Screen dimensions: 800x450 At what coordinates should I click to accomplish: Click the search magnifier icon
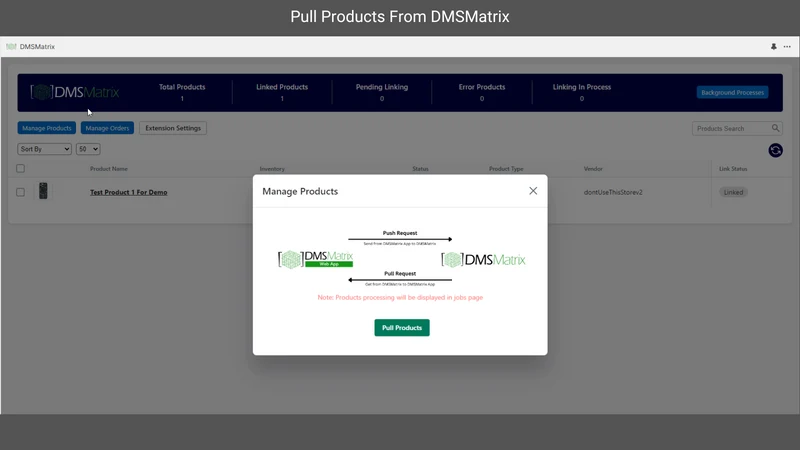pos(776,128)
